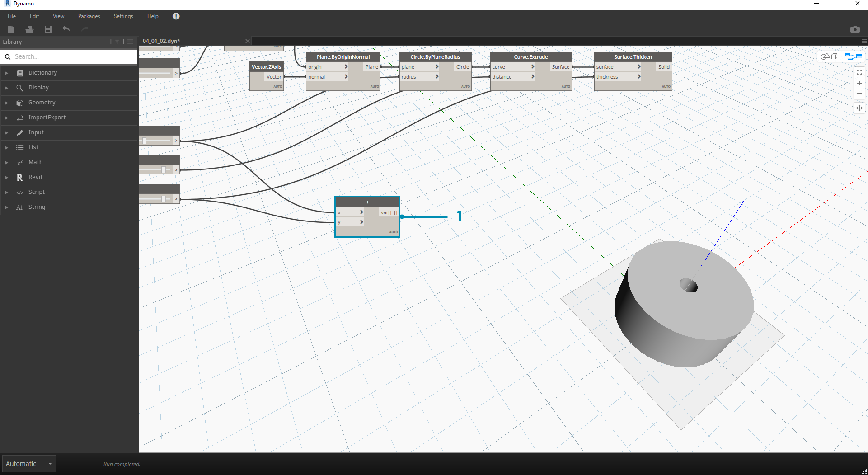This screenshot has width=868, height=475.
Task: Activate the pan arrows tool
Action: 859,108
